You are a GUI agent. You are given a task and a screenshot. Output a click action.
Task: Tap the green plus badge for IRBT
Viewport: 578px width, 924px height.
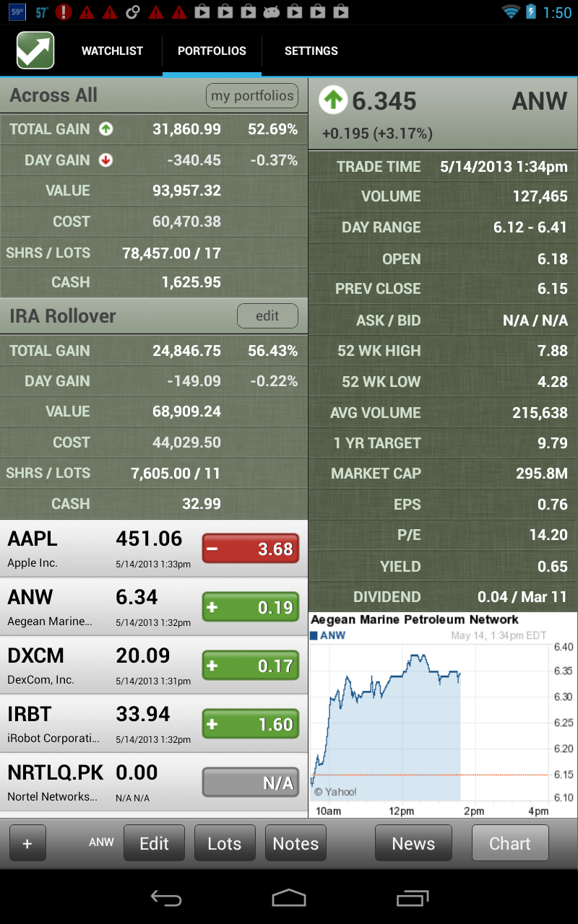[250, 723]
